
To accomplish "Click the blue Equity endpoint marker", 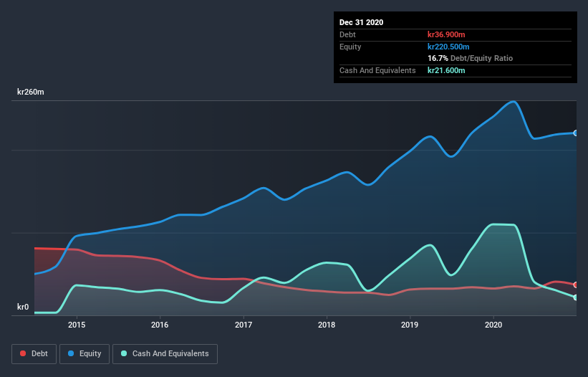I will [x=576, y=133].
